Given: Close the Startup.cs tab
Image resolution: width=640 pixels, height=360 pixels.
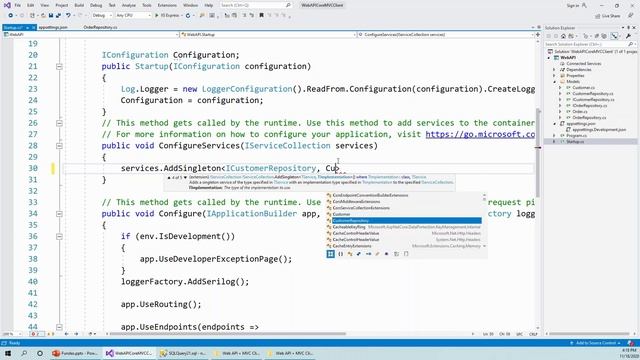Looking at the screenshot, I should tap(34, 27).
